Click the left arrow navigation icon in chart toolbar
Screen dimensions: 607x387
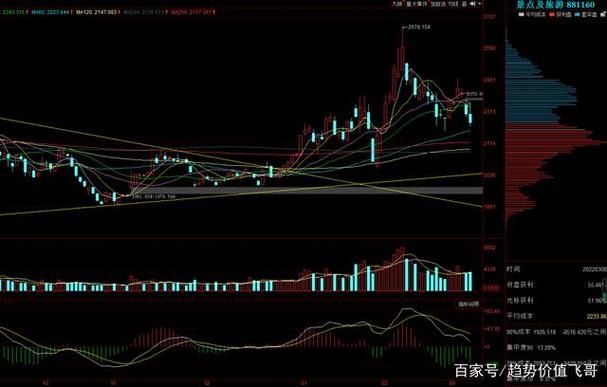click(x=473, y=4)
